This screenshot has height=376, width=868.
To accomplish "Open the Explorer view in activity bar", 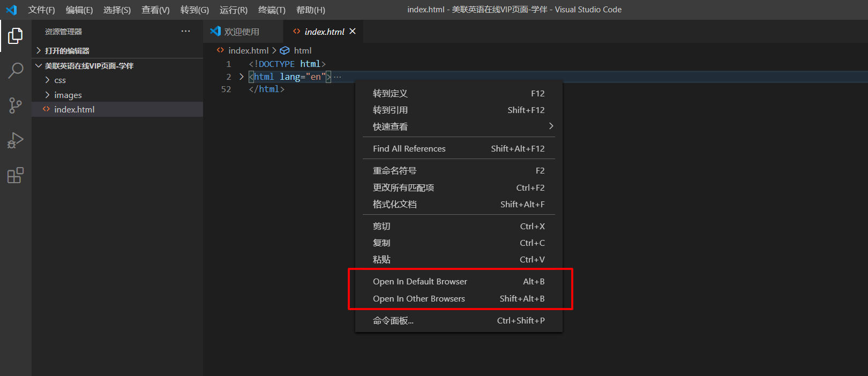I will tap(16, 36).
